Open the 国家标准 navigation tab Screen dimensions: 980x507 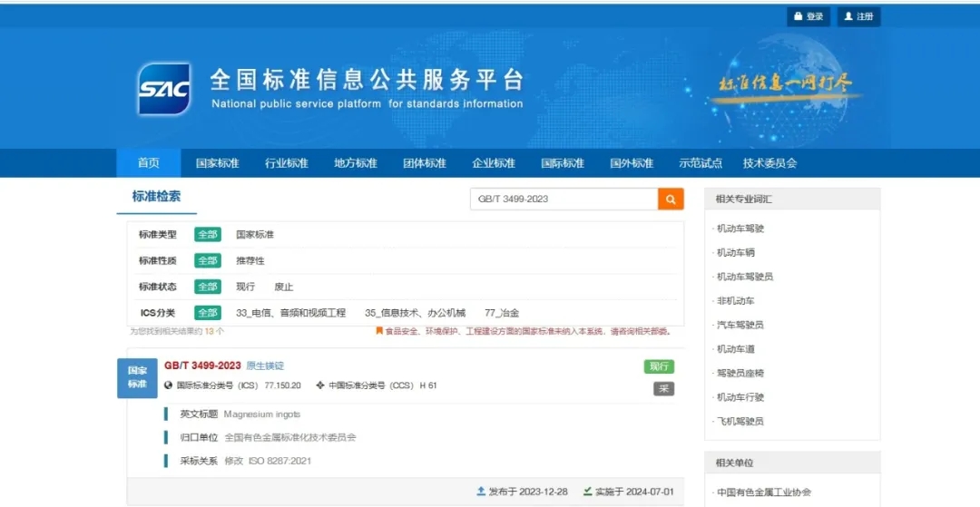tap(218, 163)
